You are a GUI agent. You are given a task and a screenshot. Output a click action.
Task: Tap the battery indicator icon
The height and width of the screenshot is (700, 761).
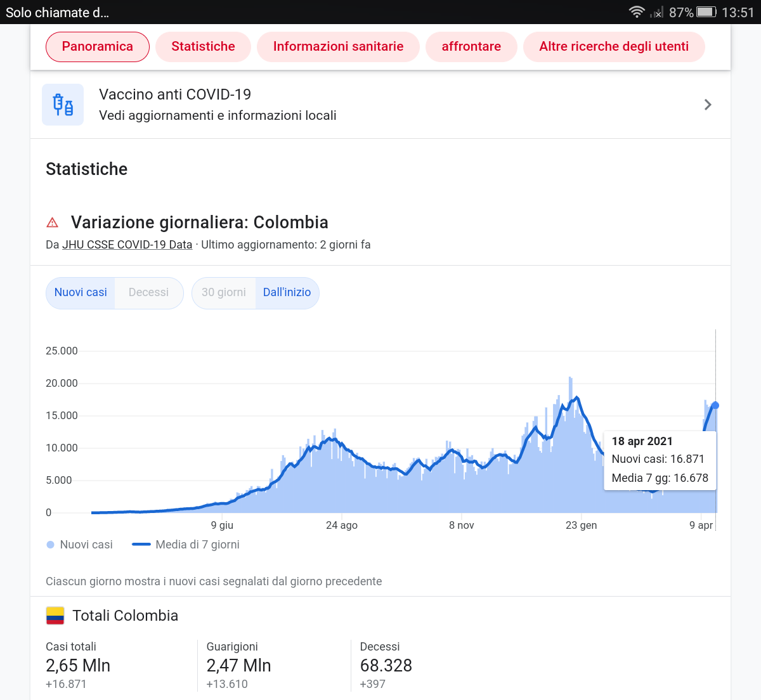[x=706, y=12]
